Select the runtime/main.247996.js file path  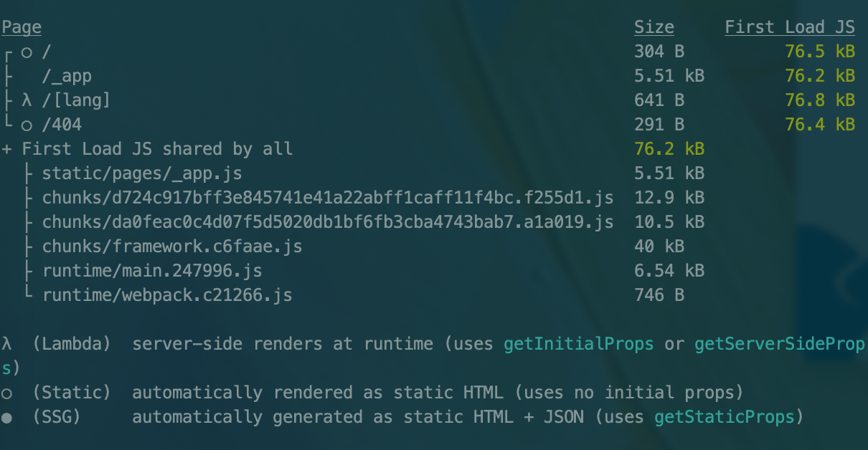152,271
